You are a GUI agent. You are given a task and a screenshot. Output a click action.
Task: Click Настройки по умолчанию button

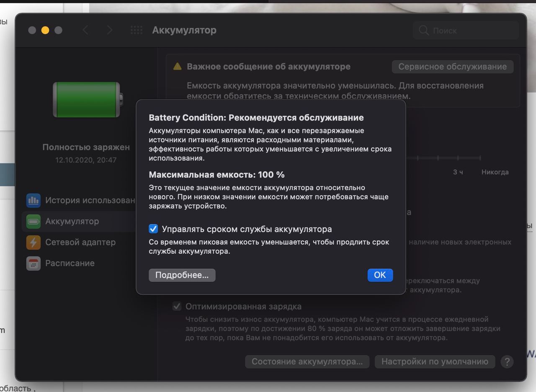[435, 362]
